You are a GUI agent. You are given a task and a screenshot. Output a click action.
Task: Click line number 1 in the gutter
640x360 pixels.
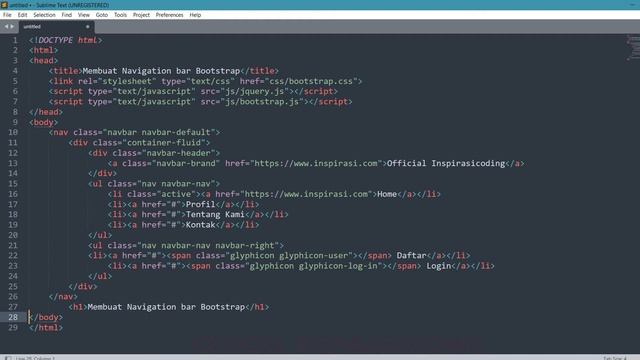tap(15, 40)
